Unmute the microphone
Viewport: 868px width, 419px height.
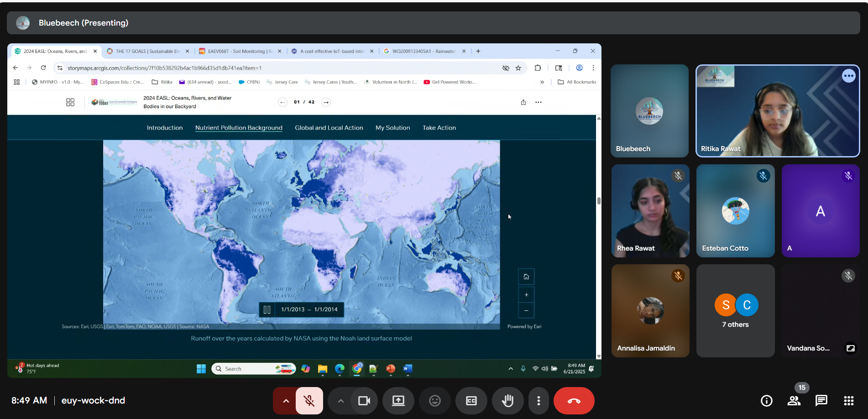pos(309,401)
